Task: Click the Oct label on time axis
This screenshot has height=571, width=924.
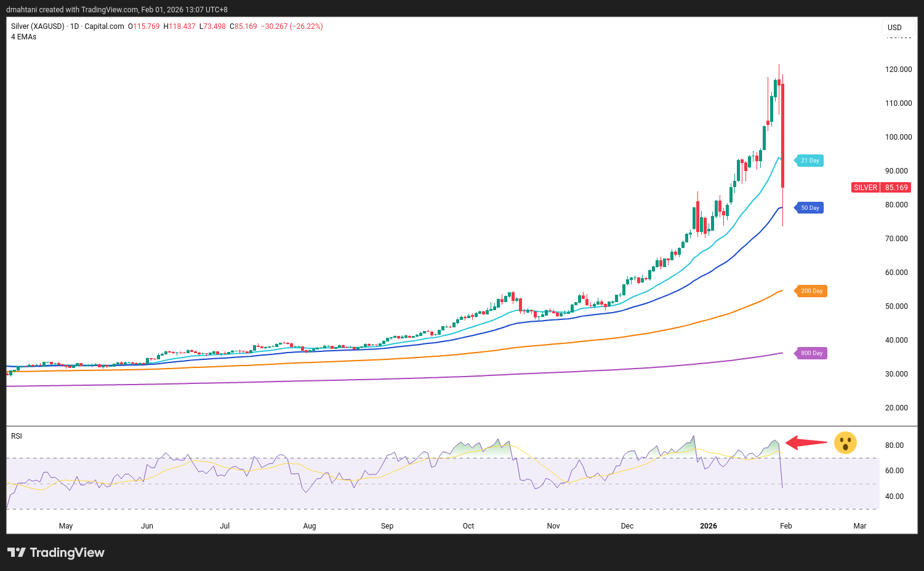Action: (x=468, y=526)
